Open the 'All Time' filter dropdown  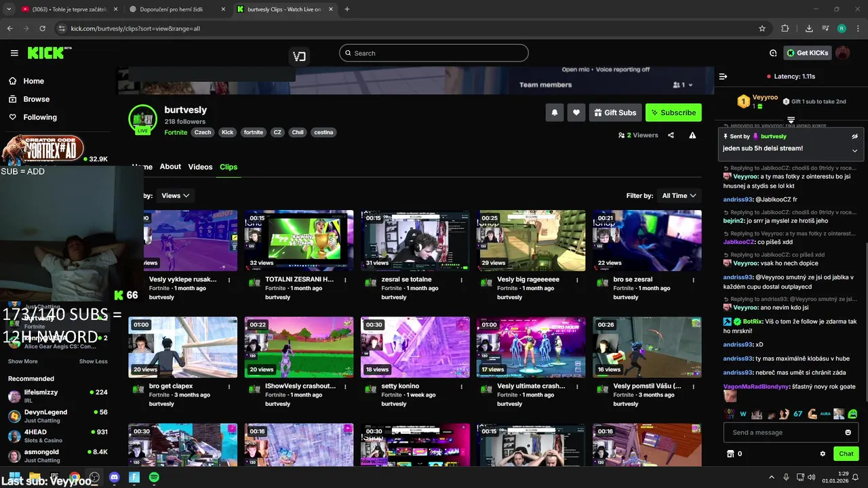point(679,195)
